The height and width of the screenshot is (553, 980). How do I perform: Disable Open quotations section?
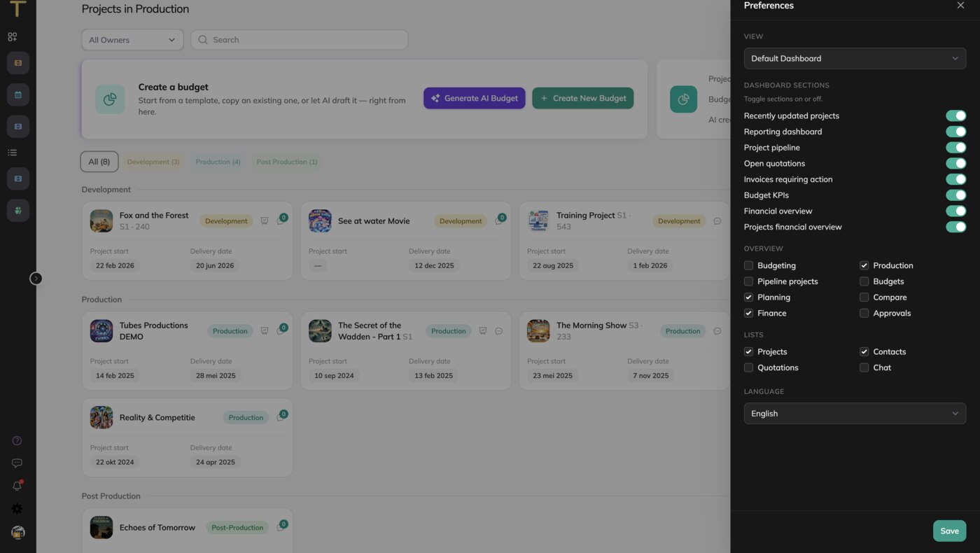click(955, 163)
